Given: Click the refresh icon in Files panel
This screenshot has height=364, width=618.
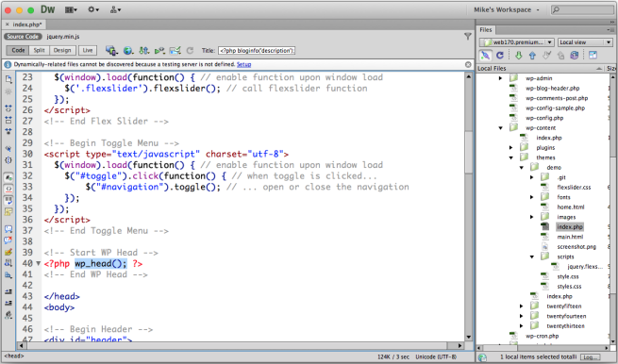Looking at the screenshot, I should click(x=500, y=56).
